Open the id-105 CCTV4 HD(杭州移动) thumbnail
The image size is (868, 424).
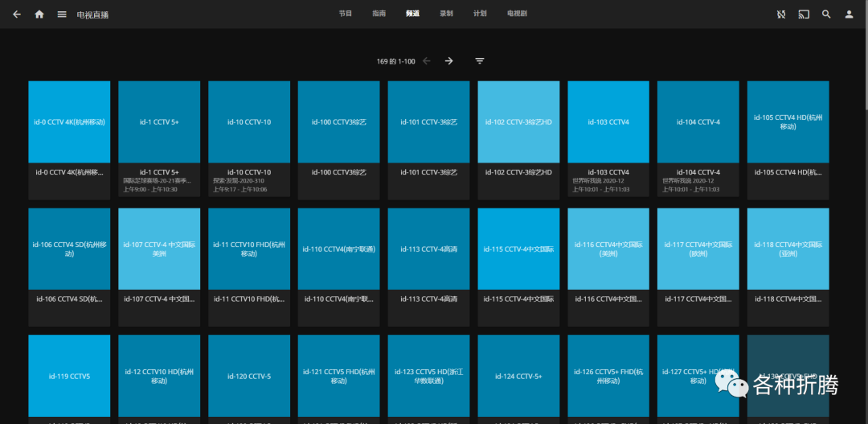[x=788, y=122]
